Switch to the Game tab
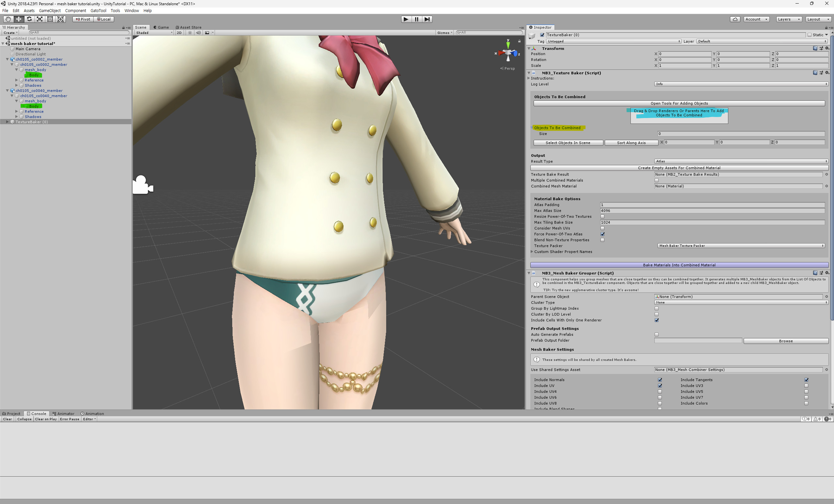The height and width of the screenshot is (504, 834). pyautogui.click(x=161, y=27)
